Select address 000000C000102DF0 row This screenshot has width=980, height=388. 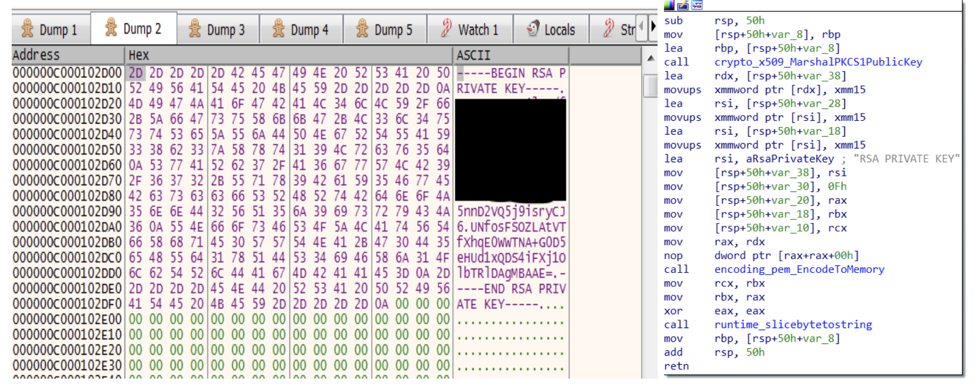point(67,304)
